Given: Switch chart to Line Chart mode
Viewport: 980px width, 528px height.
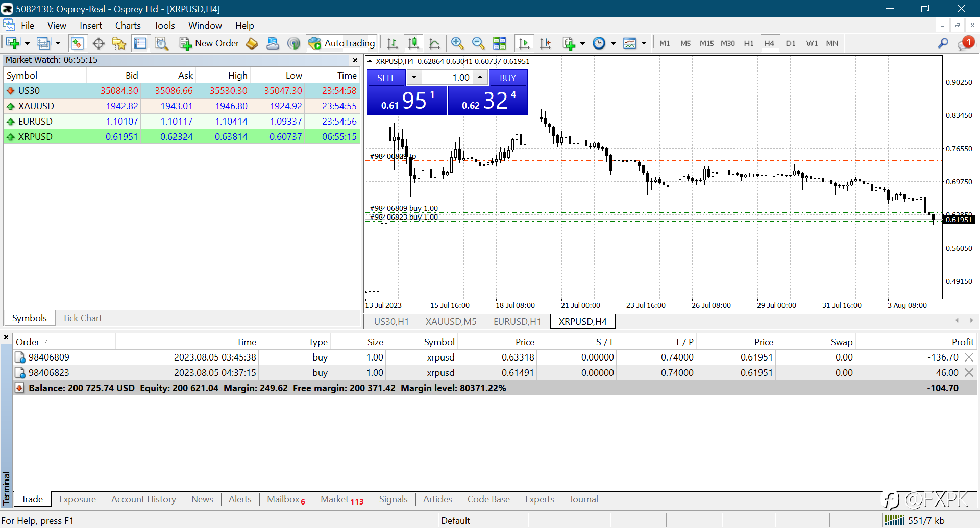Looking at the screenshot, I should click(434, 43).
